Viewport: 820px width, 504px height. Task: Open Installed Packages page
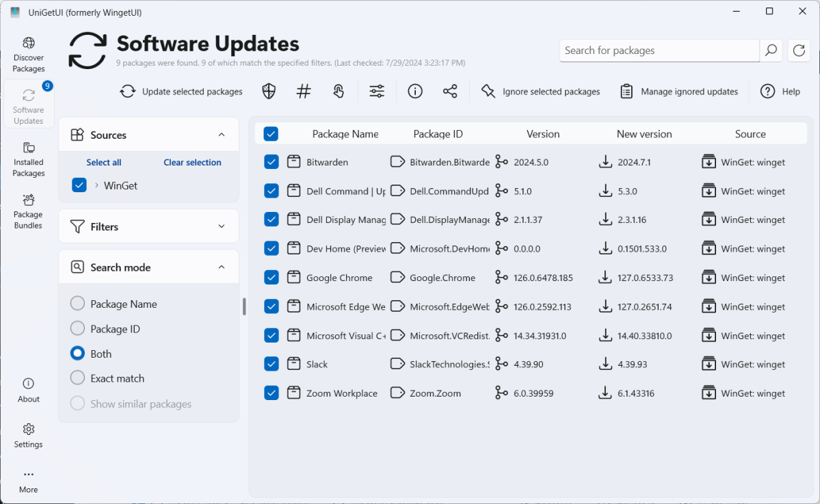[x=29, y=159]
